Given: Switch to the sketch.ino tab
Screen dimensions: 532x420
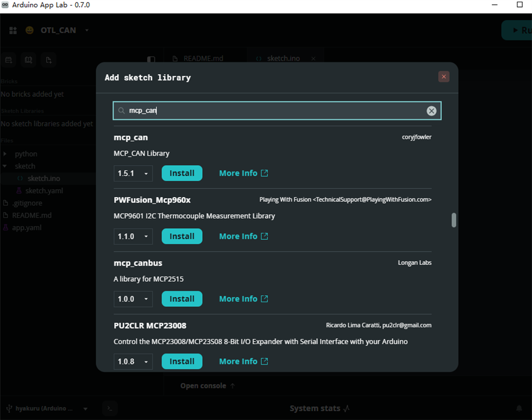Looking at the screenshot, I should point(283,58).
